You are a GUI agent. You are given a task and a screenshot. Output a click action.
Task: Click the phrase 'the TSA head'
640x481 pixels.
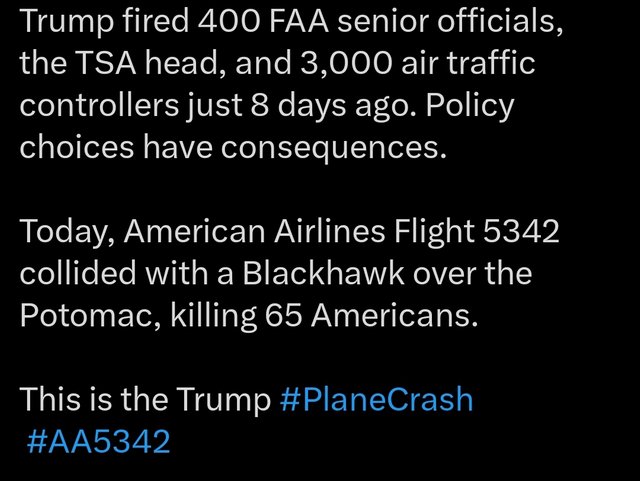pos(122,63)
